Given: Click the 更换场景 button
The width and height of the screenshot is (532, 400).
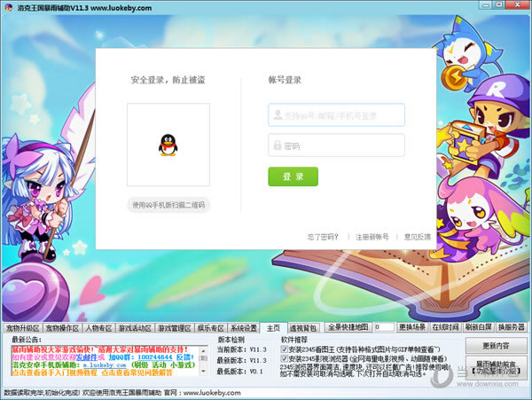Looking at the screenshot, I should pos(412,327).
